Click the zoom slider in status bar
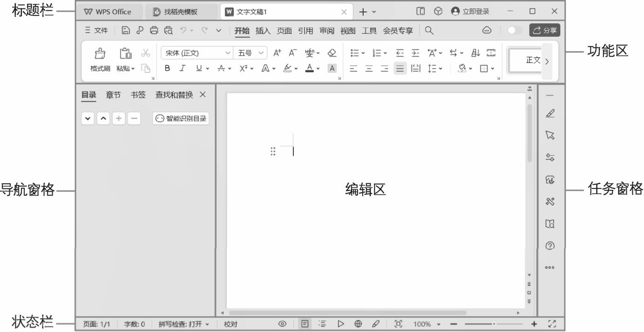Image resolution: width=644 pixels, height=332 pixels. pos(494,324)
